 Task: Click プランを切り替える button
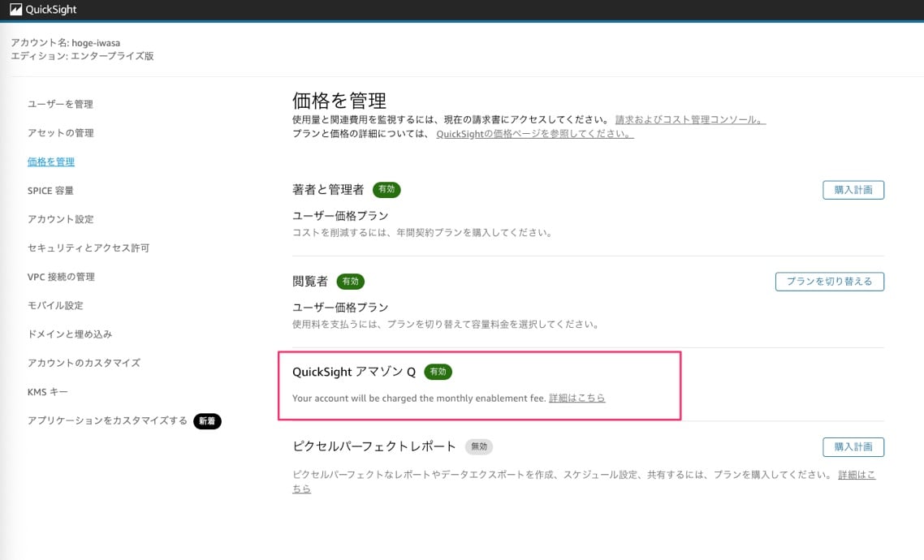coord(830,282)
